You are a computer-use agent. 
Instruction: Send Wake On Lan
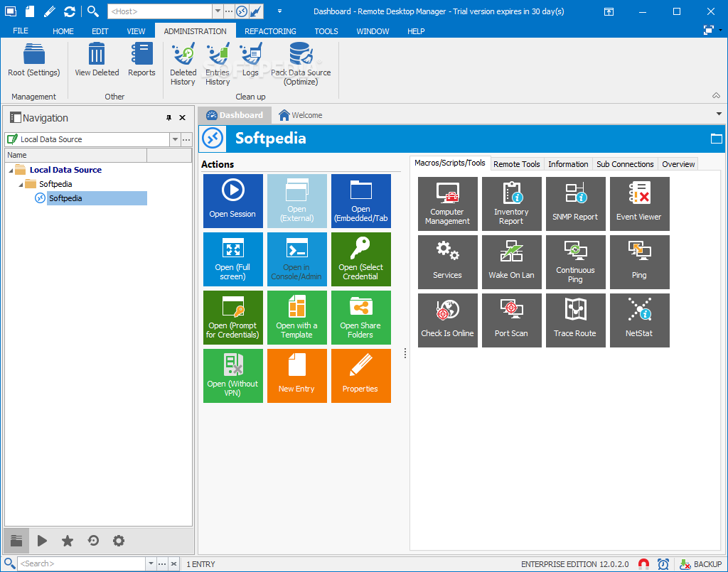(512, 262)
